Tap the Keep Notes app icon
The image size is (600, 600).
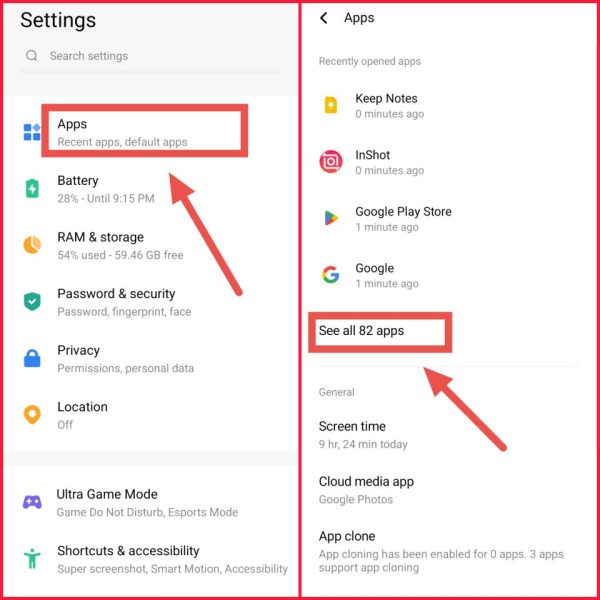click(x=331, y=105)
